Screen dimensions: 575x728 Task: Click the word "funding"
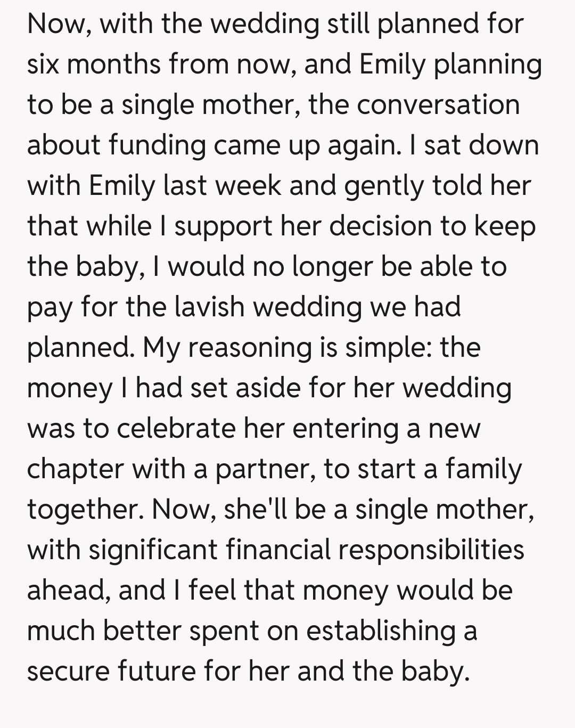coord(157,145)
